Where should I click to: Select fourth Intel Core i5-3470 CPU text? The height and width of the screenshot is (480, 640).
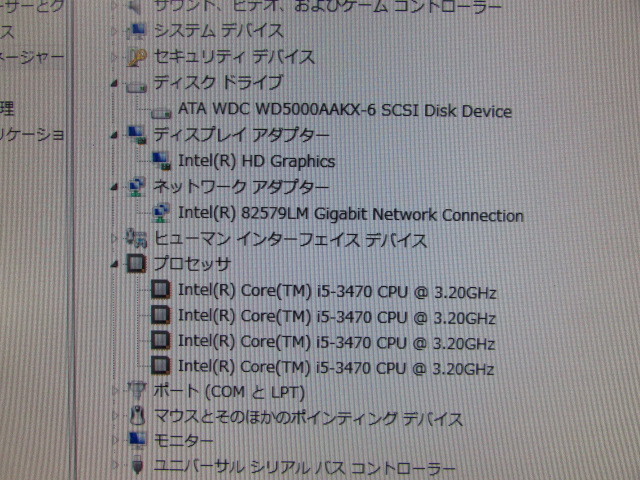click(x=336, y=367)
